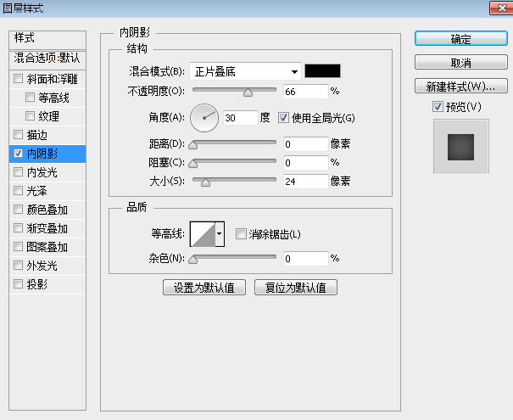Enable the 渐变叠加 checkbox

[x=18, y=228]
